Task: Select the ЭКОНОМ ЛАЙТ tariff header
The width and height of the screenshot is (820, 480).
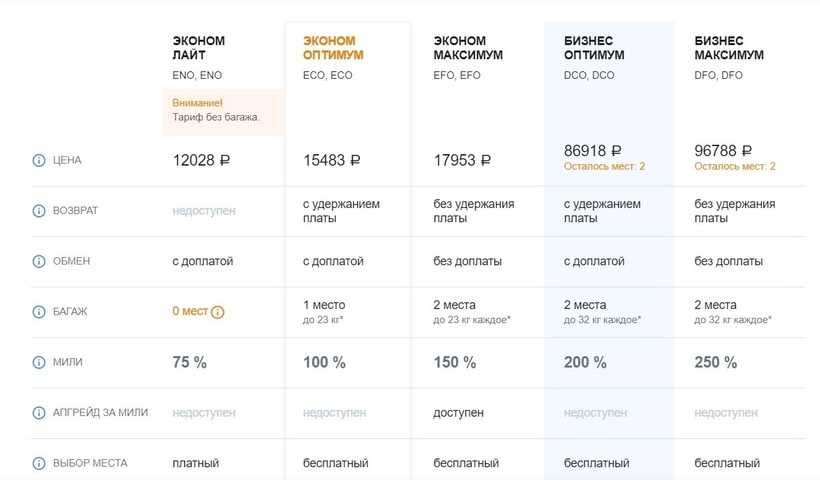Action: click(198, 48)
